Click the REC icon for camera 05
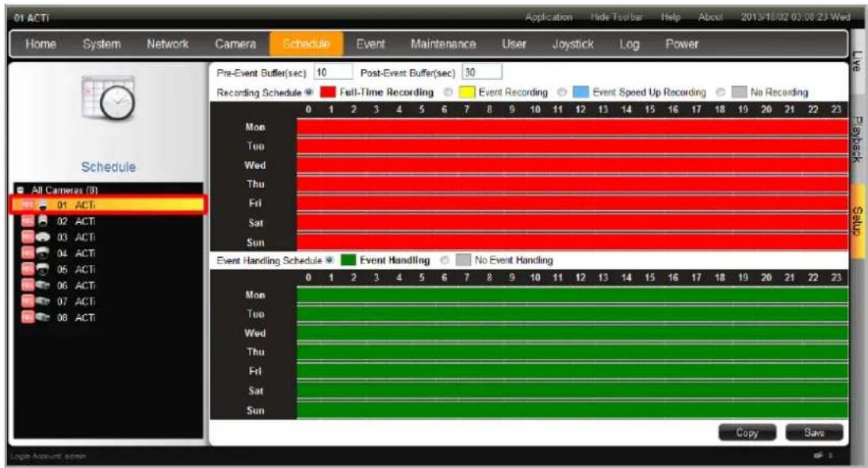 27,269
